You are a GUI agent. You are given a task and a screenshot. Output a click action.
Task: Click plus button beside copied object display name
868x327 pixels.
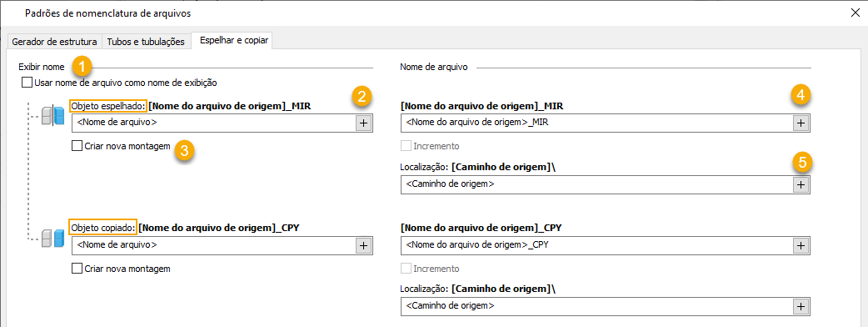pos(363,245)
